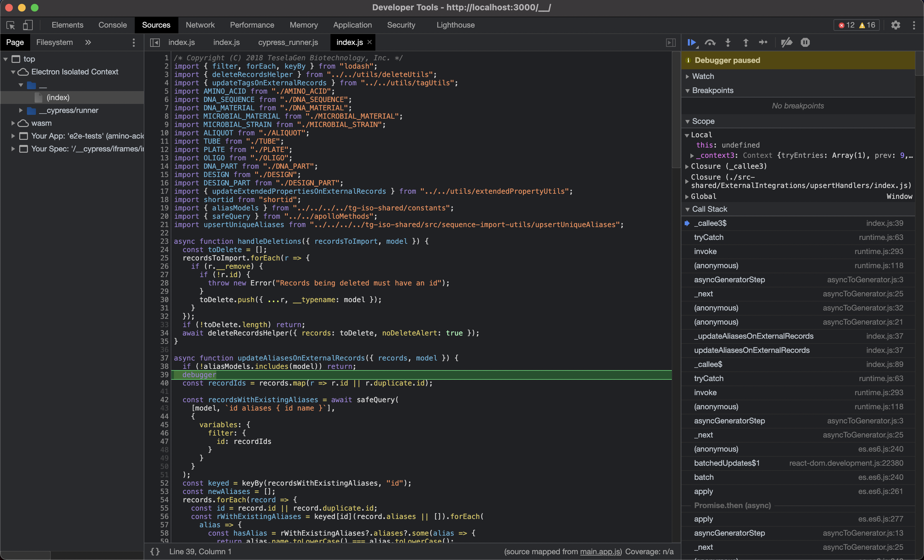Open the Performance tab
This screenshot has height=560, width=924.
coord(252,25)
